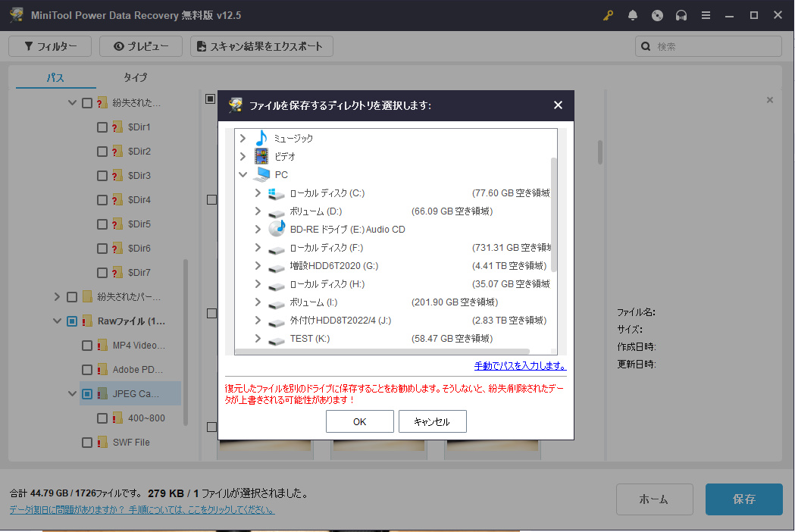Viewport: 795px width, 532px height.
Task: Click スキャン結果をエクスポート button
Action: click(261, 46)
